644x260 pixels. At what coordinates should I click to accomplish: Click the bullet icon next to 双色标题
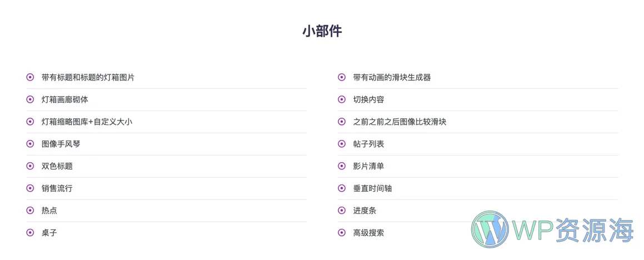pyautogui.click(x=30, y=166)
